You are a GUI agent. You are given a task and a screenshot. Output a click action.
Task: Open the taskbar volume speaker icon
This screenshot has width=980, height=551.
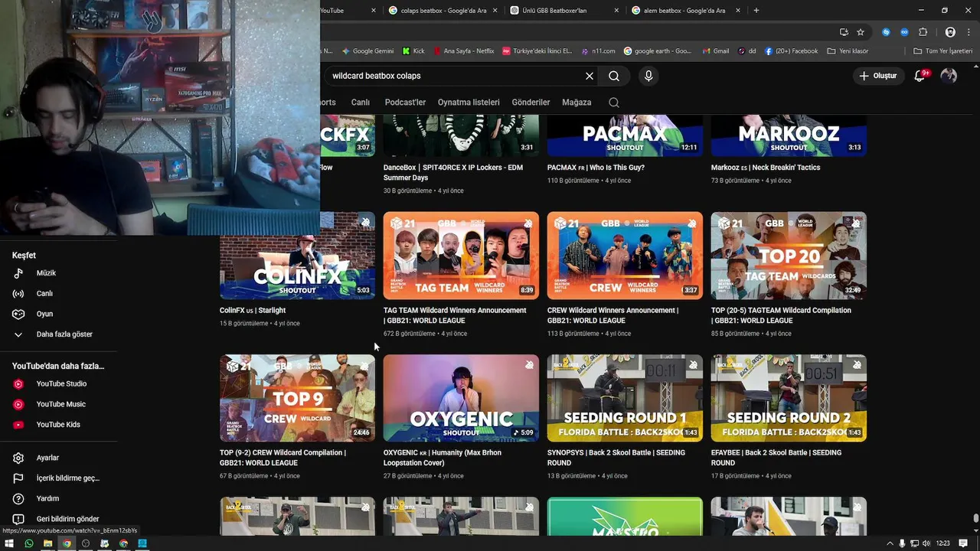(927, 543)
